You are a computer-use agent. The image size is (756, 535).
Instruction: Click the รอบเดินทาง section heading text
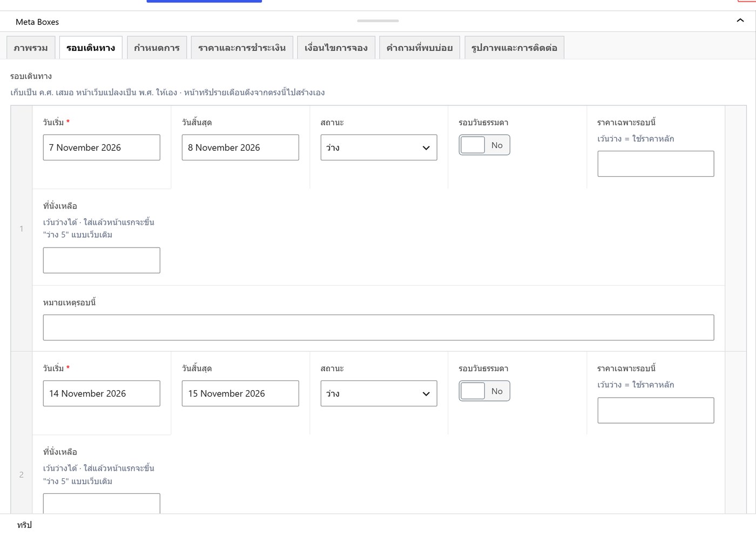click(31, 76)
